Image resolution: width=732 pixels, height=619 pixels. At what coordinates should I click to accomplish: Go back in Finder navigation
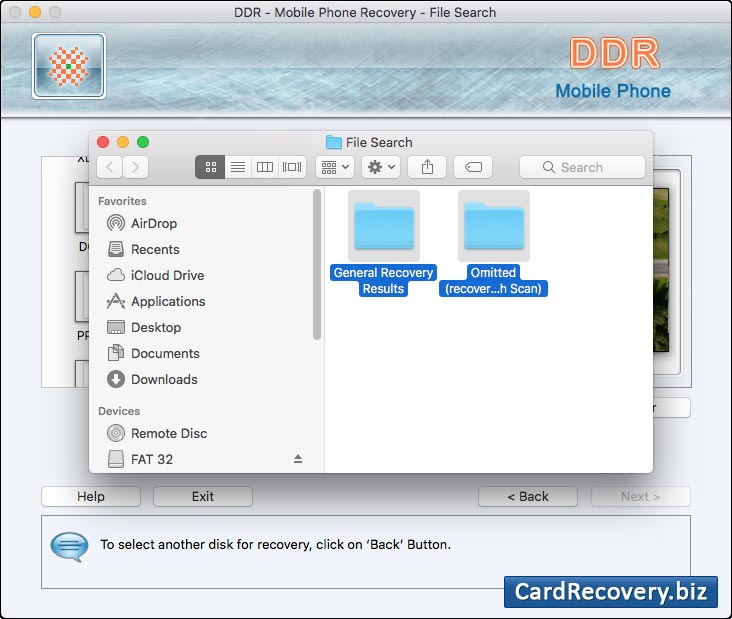tap(110, 167)
